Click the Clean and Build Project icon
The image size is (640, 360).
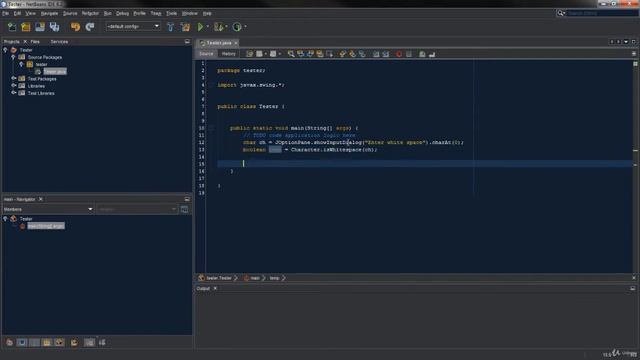[x=185, y=27]
